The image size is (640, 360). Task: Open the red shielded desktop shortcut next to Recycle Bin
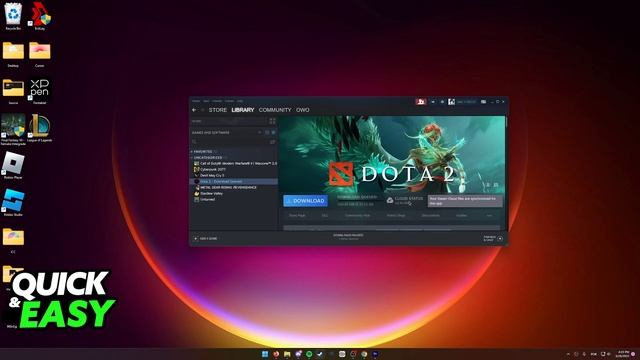point(40,16)
